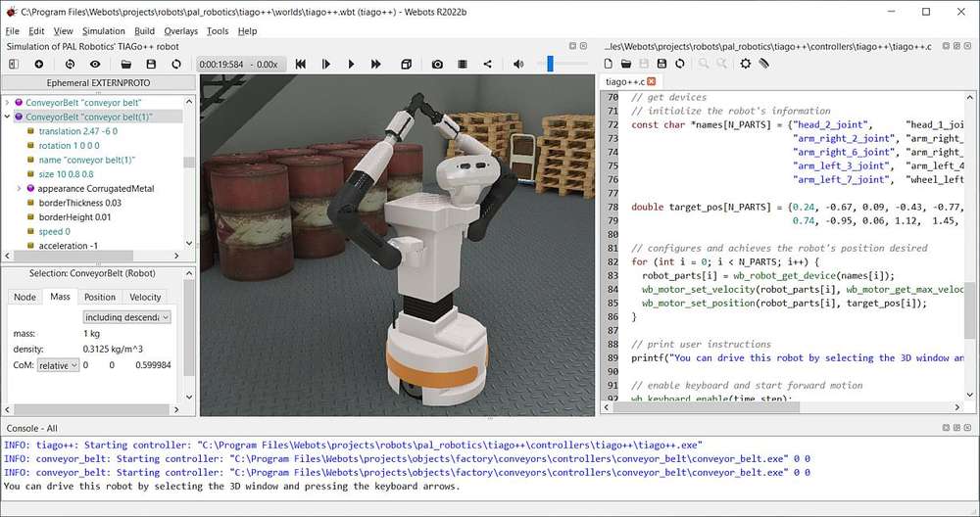980x517 pixels.
Task: Toggle the rendering cube icon
Action: tap(407, 64)
